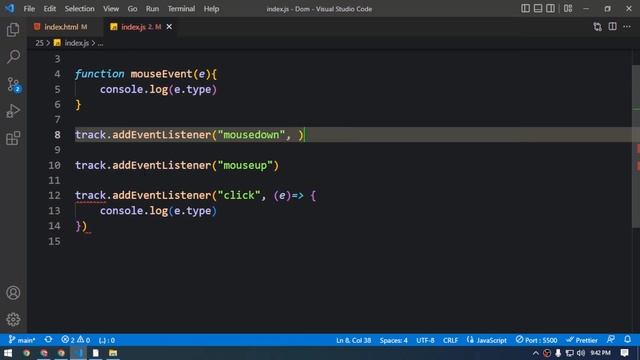Image resolution: width=640 pixels, height=360 pixels.
Task: Click the "click" string on line 12
Action: click(239, 196)
